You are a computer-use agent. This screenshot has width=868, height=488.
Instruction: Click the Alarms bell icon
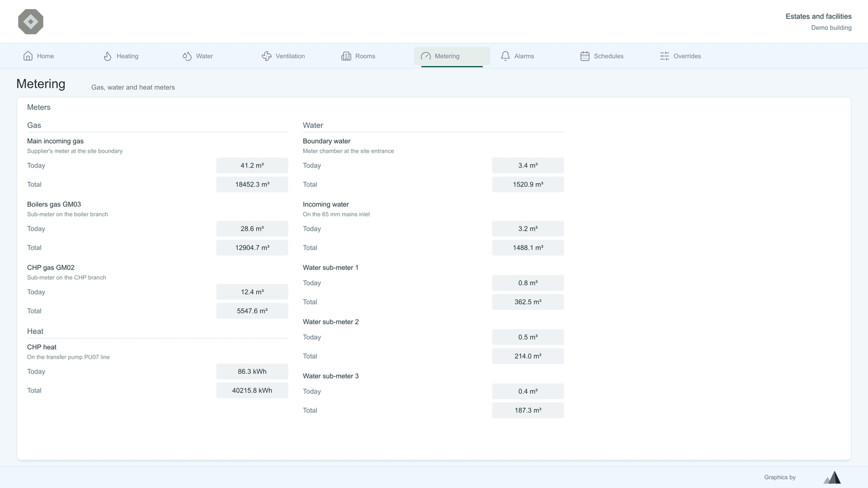click(x=505, y=56)
